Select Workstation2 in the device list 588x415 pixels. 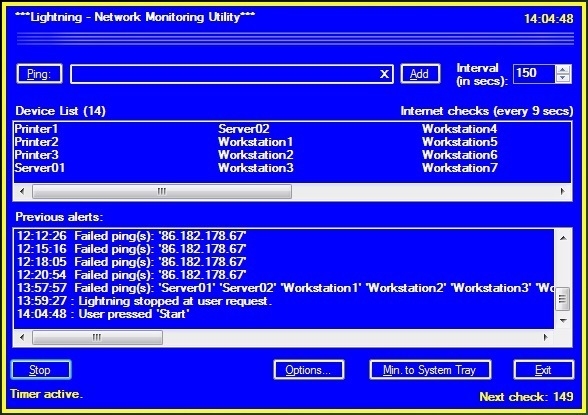pos(255,155)
